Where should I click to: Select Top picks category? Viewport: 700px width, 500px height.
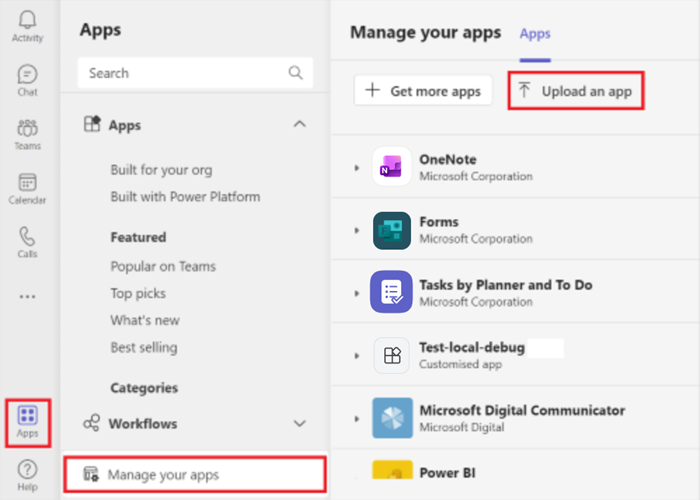coord(138,293)
